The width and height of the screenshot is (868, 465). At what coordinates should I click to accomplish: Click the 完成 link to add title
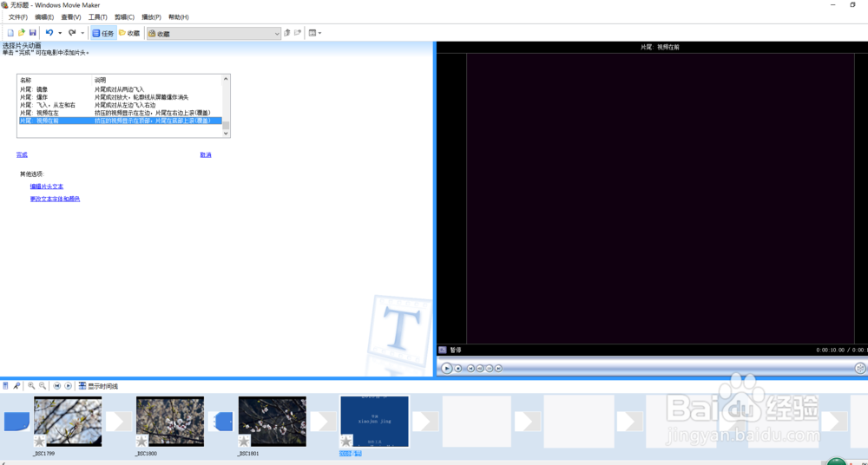pos(23,155)
